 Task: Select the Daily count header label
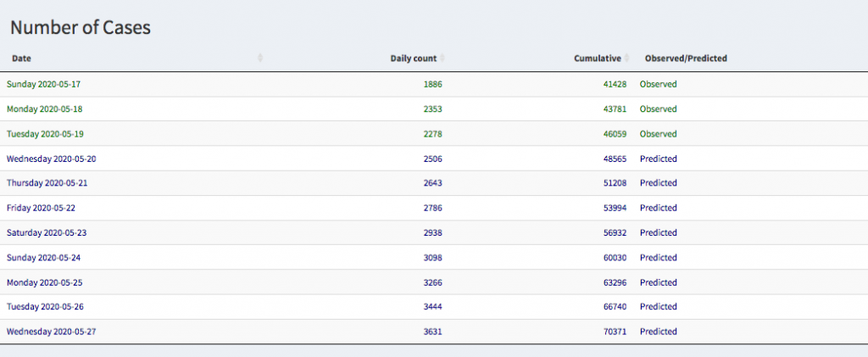tap(413, 59)
